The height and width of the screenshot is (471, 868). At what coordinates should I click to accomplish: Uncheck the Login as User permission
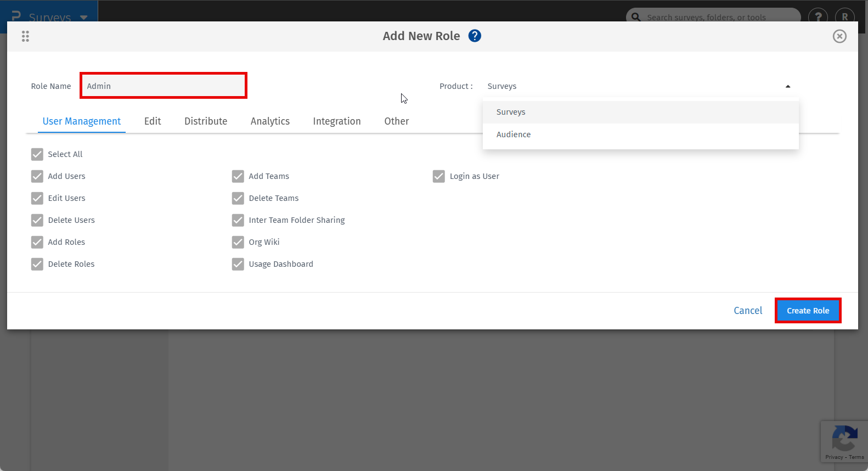pyautogui.click(x=438, y=176)
